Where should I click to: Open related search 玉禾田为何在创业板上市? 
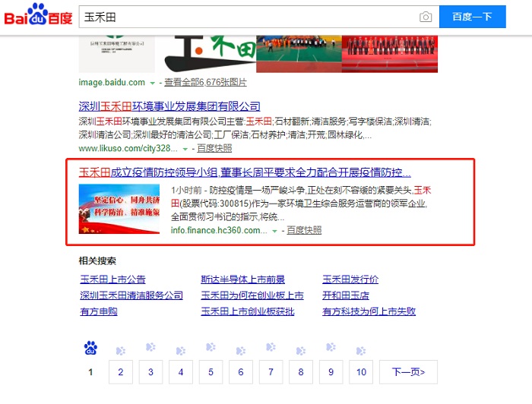pyautogui.click(x=252, y=295)
